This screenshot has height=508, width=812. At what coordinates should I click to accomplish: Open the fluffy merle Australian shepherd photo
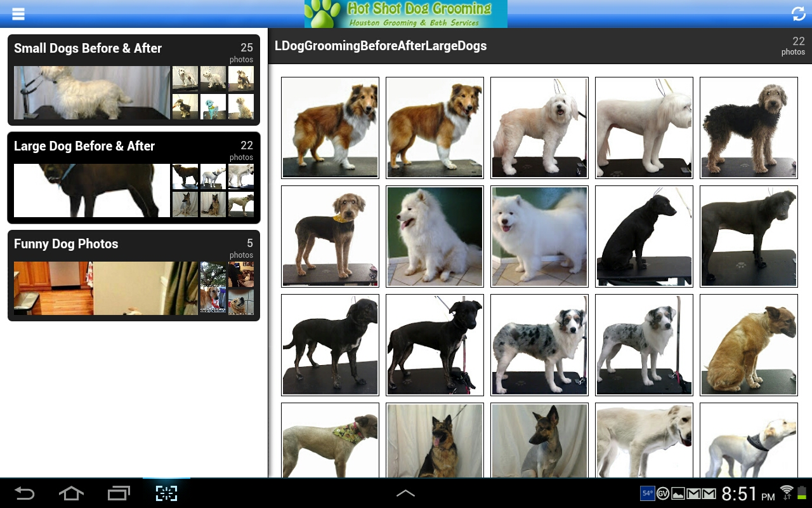[539, 345]
